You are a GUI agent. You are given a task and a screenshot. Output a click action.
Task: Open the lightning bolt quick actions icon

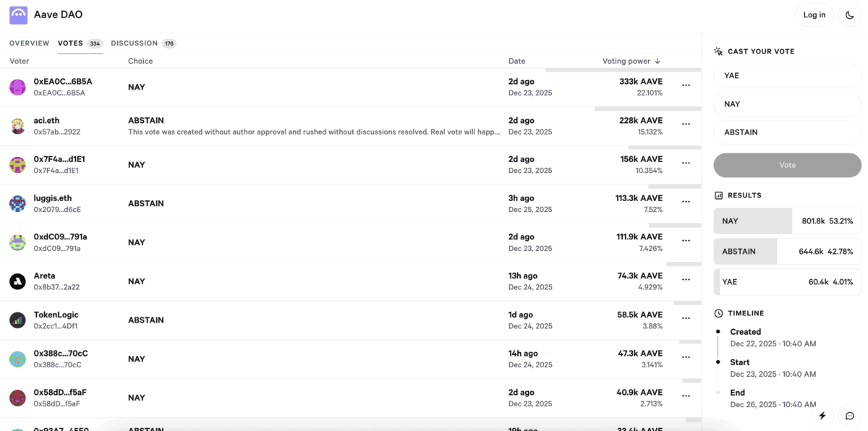(x=822, y=416)
